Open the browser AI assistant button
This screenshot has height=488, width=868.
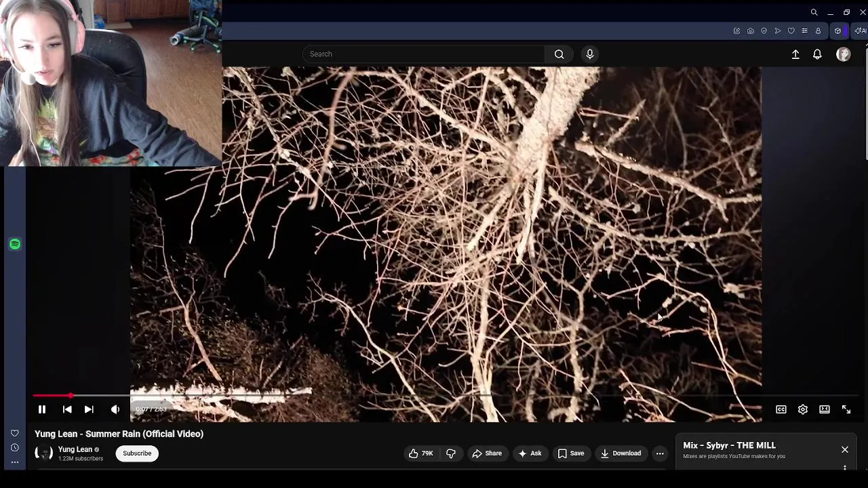[x=861, y=31]
